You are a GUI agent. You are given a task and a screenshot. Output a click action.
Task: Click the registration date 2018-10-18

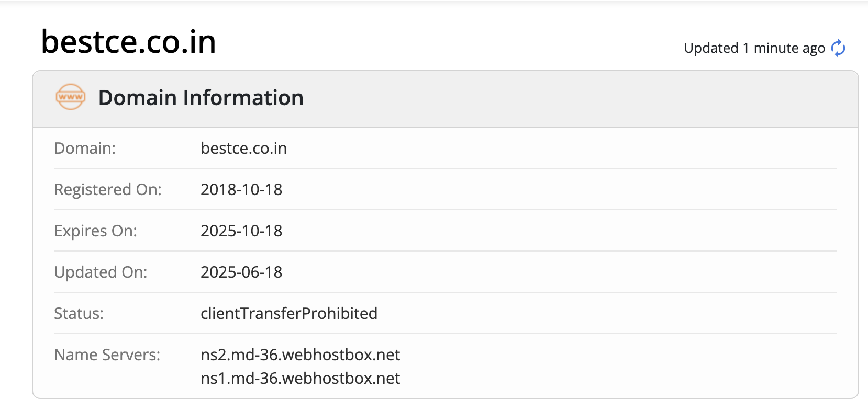[x=241, y=189]
